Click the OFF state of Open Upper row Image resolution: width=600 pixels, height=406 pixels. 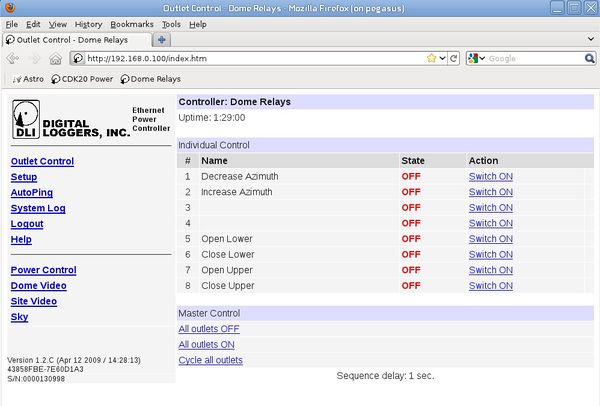point(411,270)
